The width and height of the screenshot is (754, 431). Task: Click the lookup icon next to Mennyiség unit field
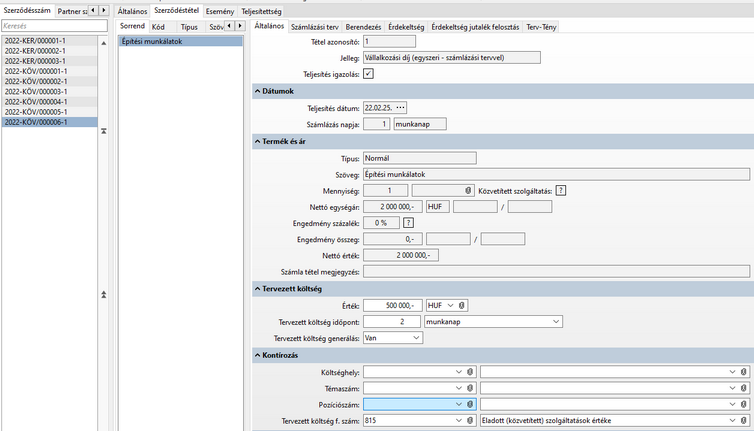click(x=468, y=190)
